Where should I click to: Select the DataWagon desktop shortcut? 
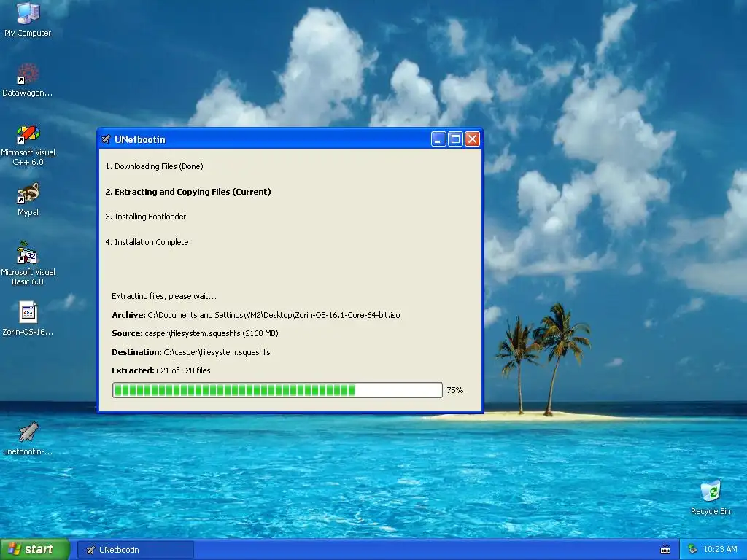click(x=28, y=80)
